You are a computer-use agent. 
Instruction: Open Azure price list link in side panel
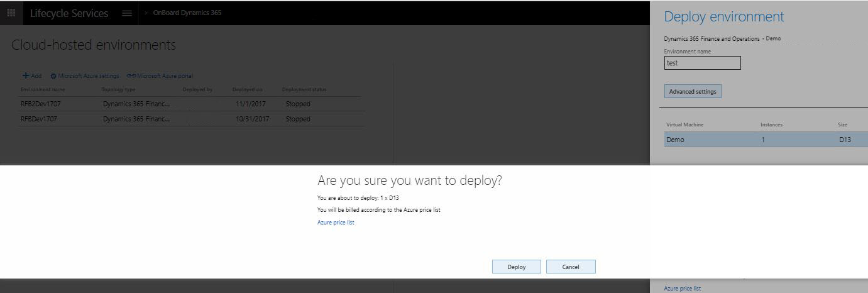[x=682, y=289]
